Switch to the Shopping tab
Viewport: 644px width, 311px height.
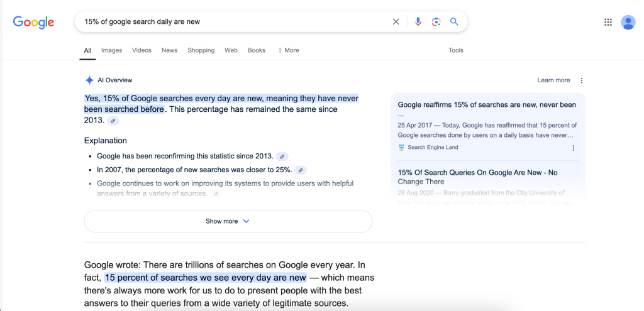[201, 50]
